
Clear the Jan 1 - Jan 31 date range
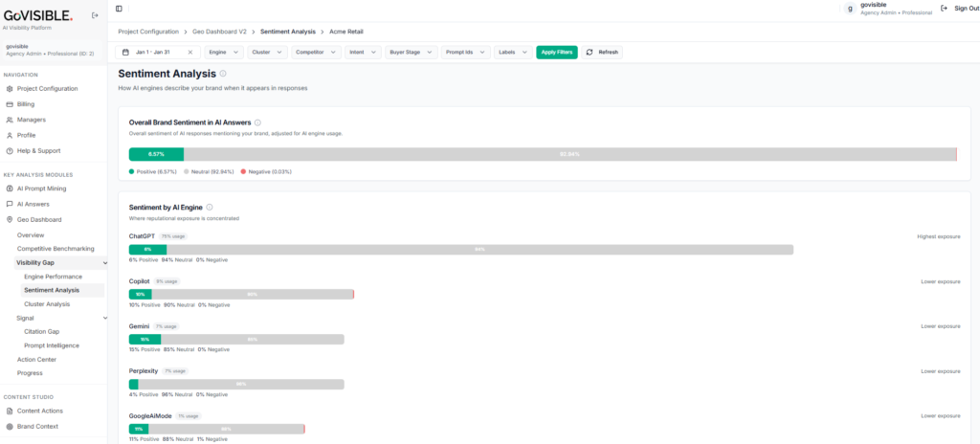click(x=190, y=52)
